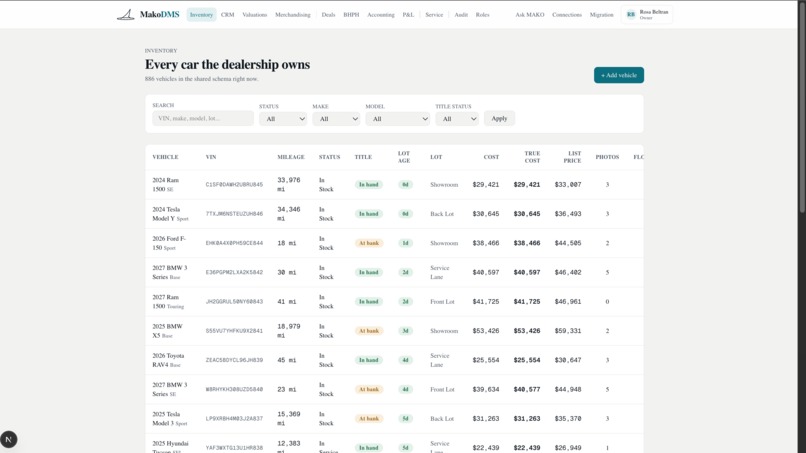Click the True Cost column header
806x453 pixels.
point(532,157)
